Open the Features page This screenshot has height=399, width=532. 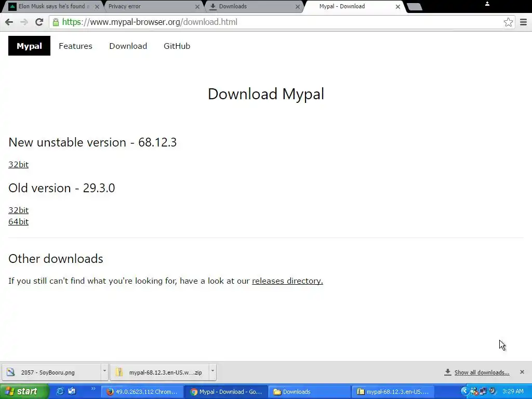[x=75, y=46]
